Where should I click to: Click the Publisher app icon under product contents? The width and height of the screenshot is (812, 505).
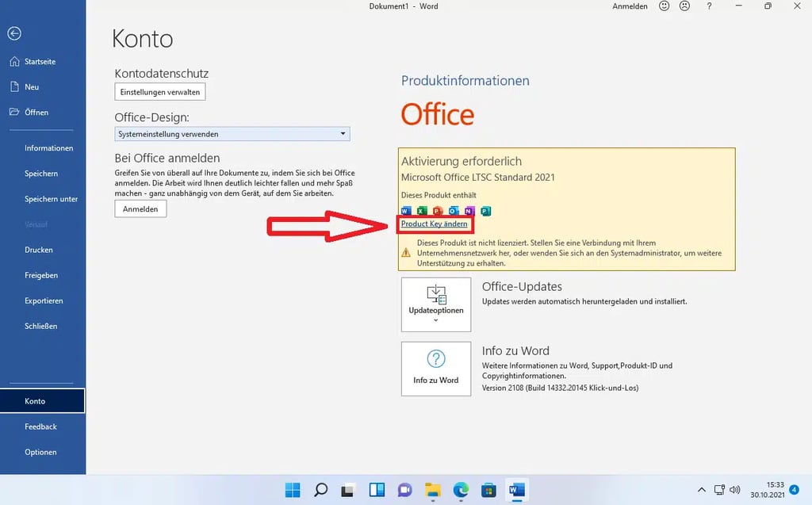pyautogui.click(x=485, y=211)
